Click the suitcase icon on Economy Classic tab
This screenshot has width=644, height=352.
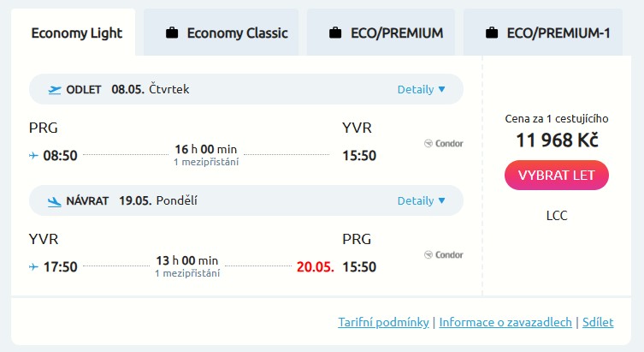point(172,33)
